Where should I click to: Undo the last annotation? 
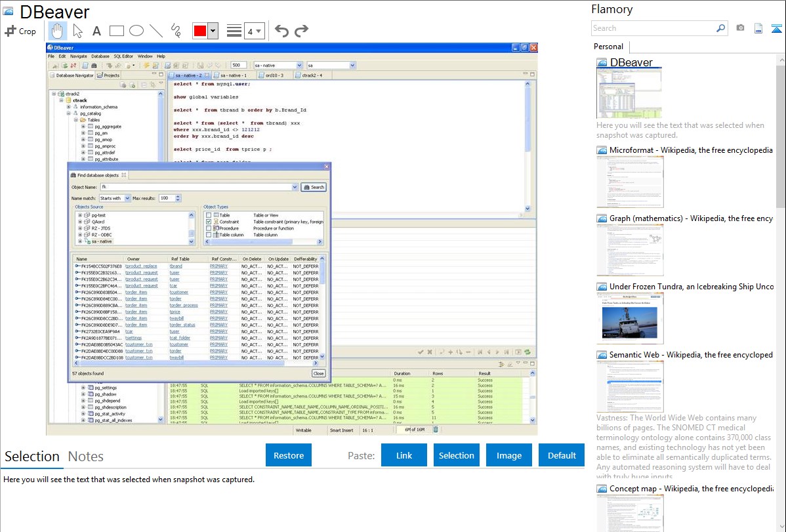pyautogui.click(x=281, y=31)
